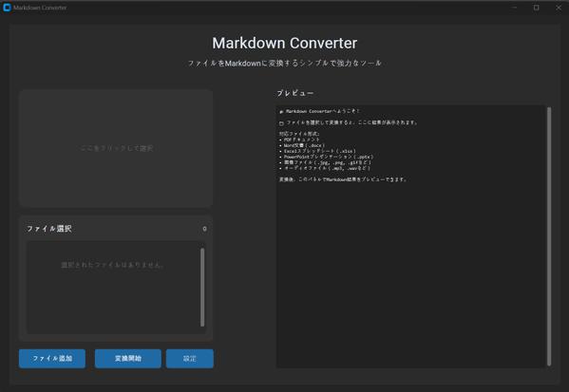This screenshot has height=392, width=569.
Task: Maximize the Markdown Converter window
Action: pos(536,8)
